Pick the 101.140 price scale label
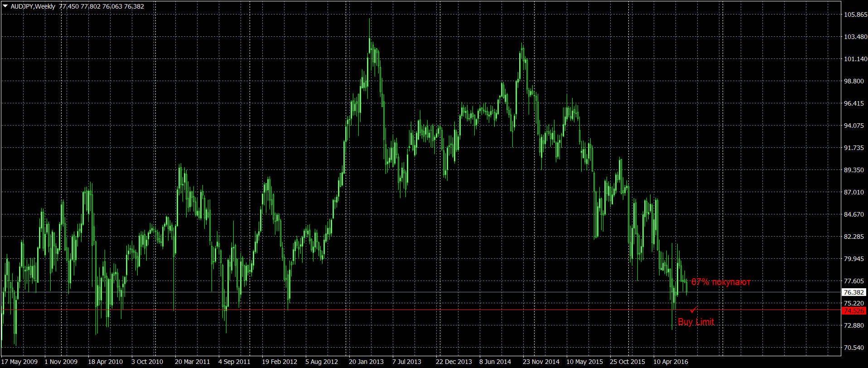This screenshot has width=868, height=368. point(855,59)
